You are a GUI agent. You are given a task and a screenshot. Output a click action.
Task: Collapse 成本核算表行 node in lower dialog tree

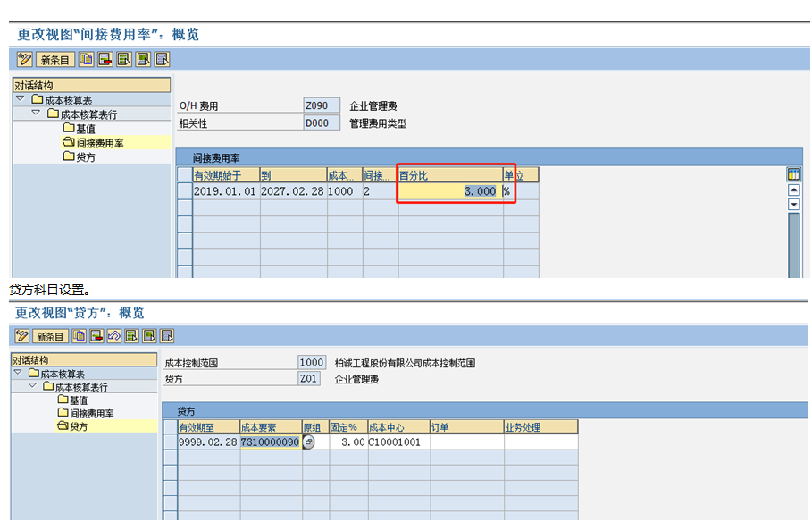[x=33, y=385]
